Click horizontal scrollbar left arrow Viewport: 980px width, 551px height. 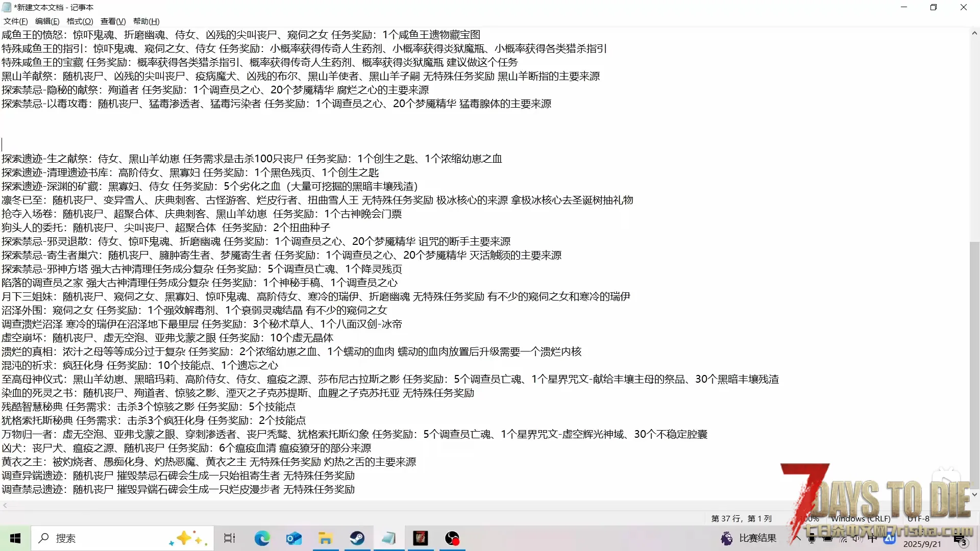coord(5,506)
